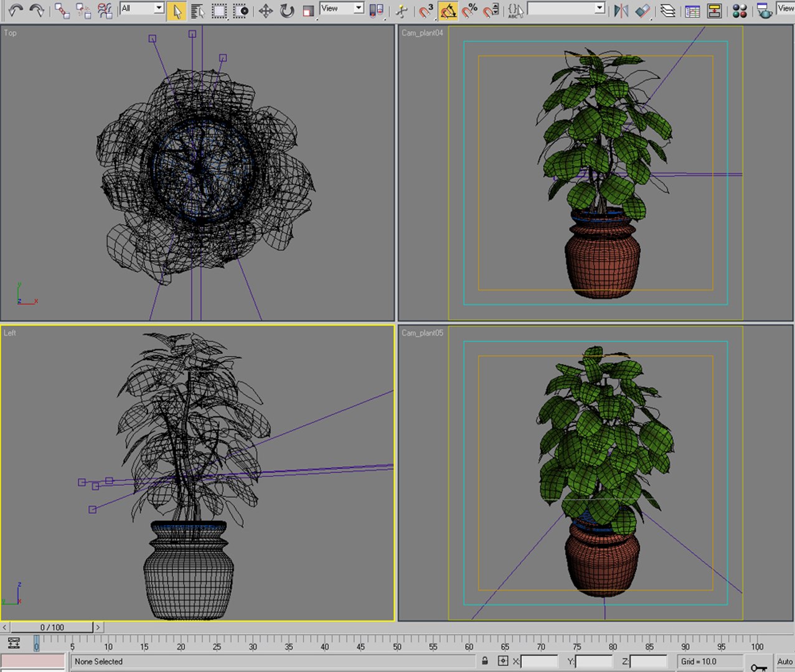Click the render type 'View' dropdown
This screenshot has width=795, height=672.
(786, 8)
